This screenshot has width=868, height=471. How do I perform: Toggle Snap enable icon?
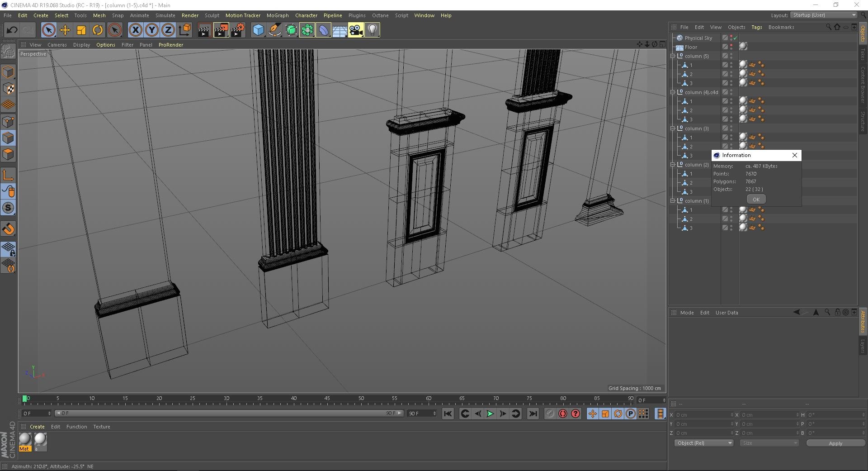8,208
